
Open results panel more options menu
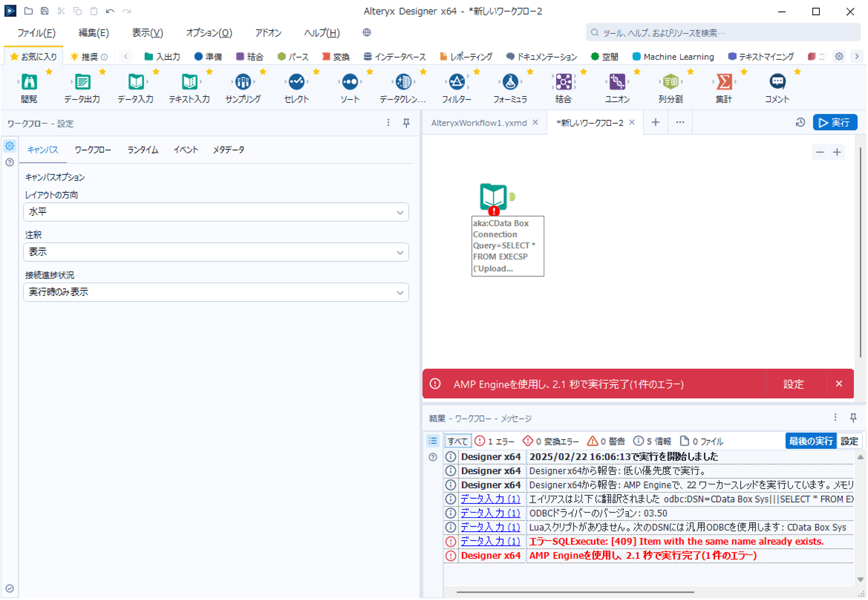click(835, 418)
